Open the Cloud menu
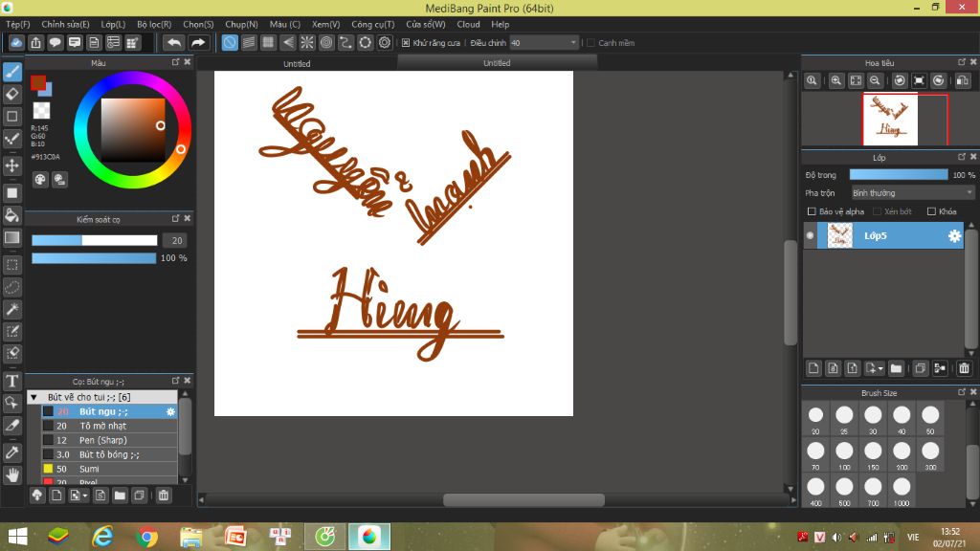Viewport: 980px width, 551px height. (x=468, y=24)
